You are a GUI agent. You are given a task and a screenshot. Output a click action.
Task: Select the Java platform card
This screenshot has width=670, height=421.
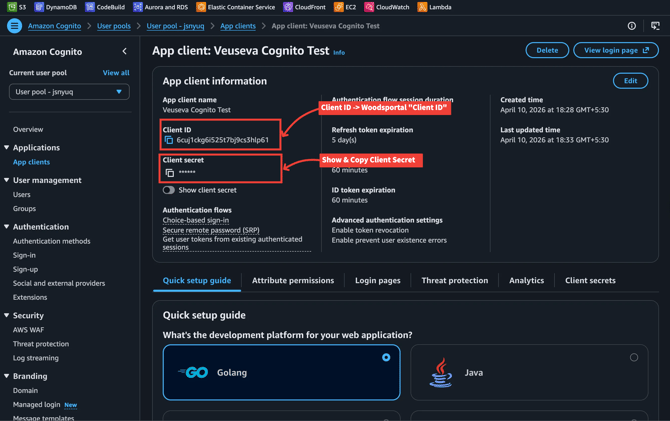(x=529, y=372)
